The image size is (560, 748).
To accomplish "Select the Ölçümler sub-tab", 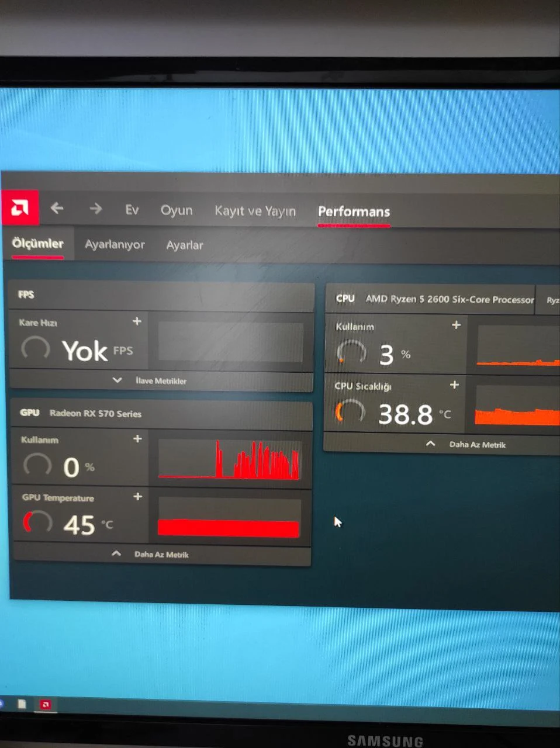I will (38, 244).
